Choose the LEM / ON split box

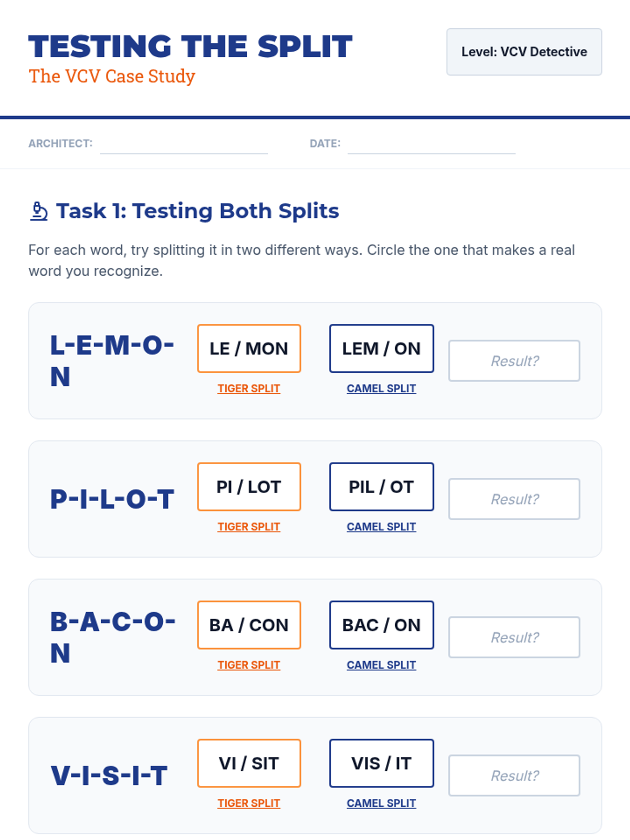[x=381, y=349]
